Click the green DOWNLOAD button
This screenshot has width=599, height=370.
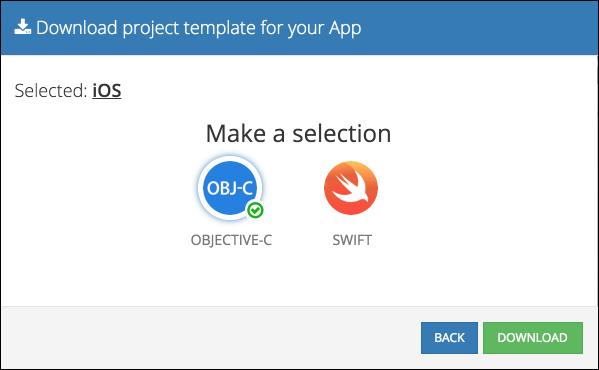(x=533, y=338)
